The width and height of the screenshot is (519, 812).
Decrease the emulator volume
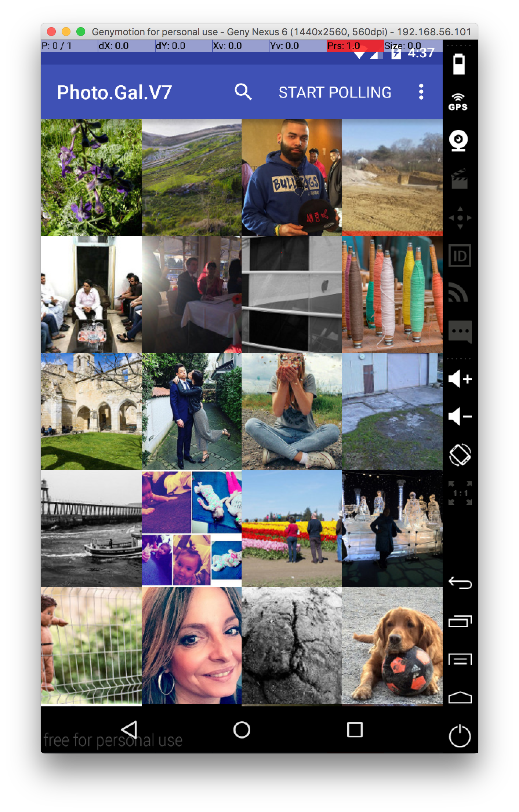tap(460, 417)
